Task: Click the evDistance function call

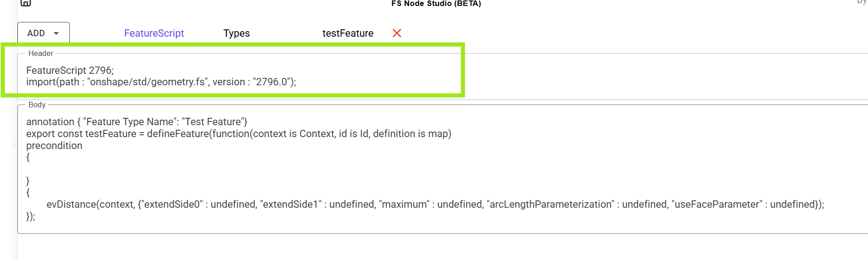Action: click(x=435, y=204)
